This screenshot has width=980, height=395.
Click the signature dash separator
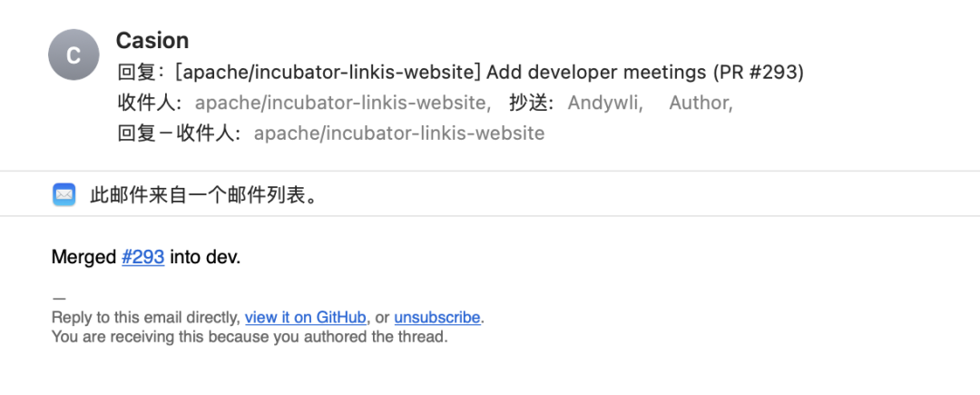[x=59, y=299]
